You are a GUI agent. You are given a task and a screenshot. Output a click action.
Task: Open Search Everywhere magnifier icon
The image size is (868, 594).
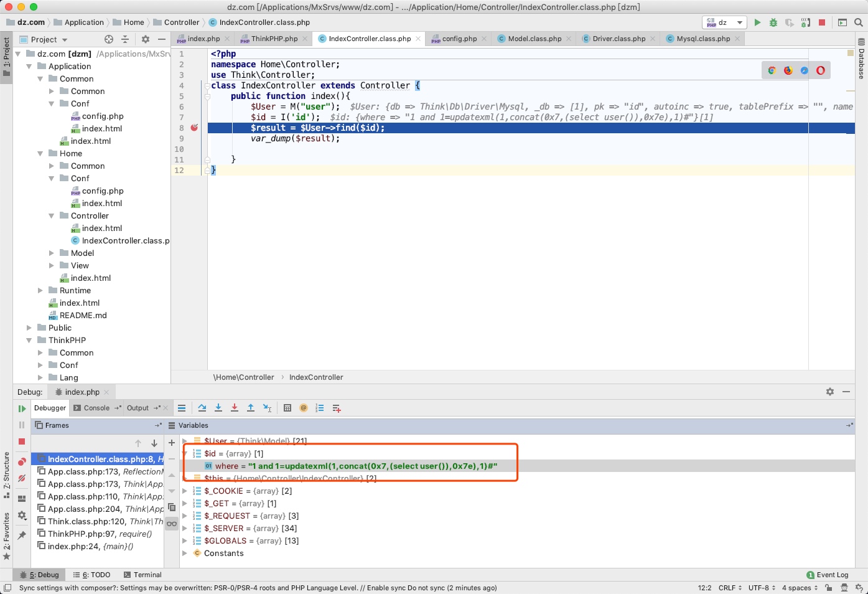pos(859,22)
